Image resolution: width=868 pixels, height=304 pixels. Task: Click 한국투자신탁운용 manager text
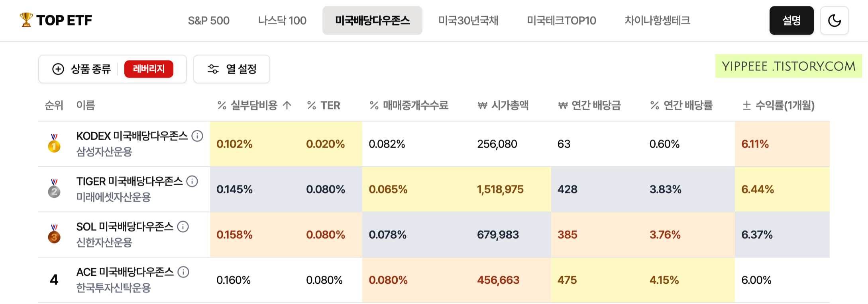114,288
